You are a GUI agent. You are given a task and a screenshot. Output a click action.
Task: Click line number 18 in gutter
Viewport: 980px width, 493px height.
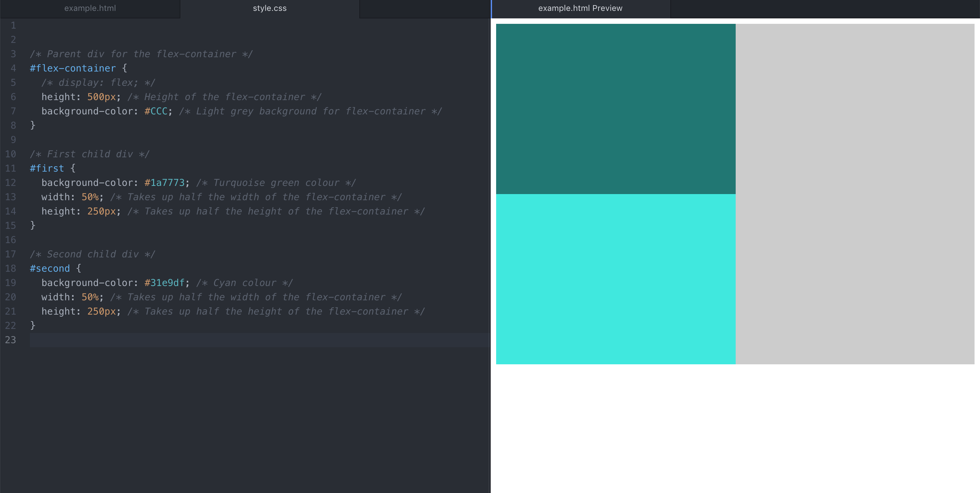(11, 268)
